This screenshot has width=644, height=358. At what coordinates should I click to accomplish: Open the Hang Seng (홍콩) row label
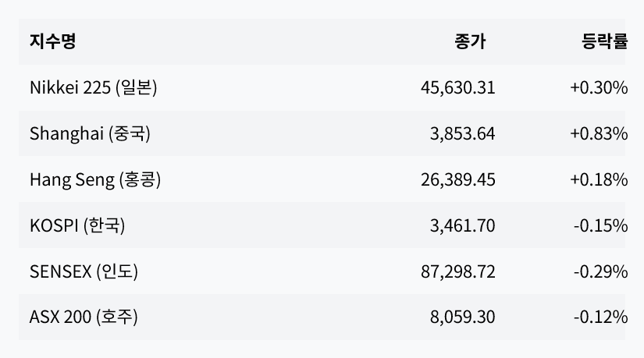pos(95,179)
